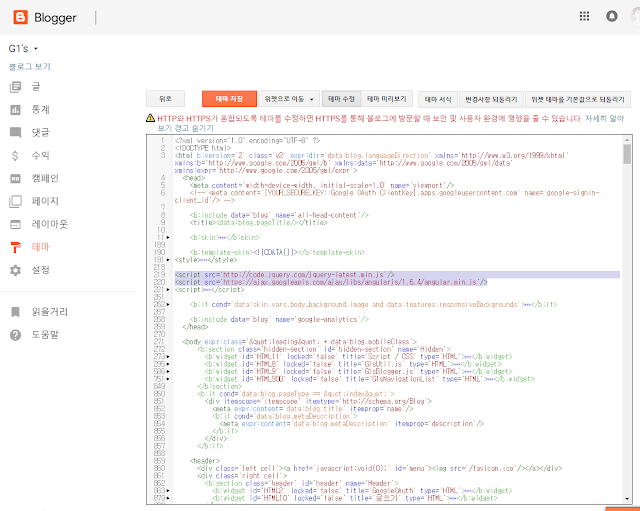
Task: Open the Google apps grid
Action: tap(584, 16)
